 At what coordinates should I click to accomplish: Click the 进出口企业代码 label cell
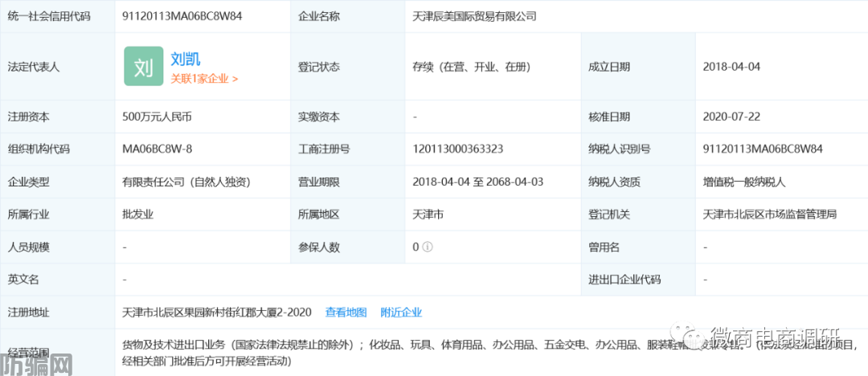click(638, 280)
